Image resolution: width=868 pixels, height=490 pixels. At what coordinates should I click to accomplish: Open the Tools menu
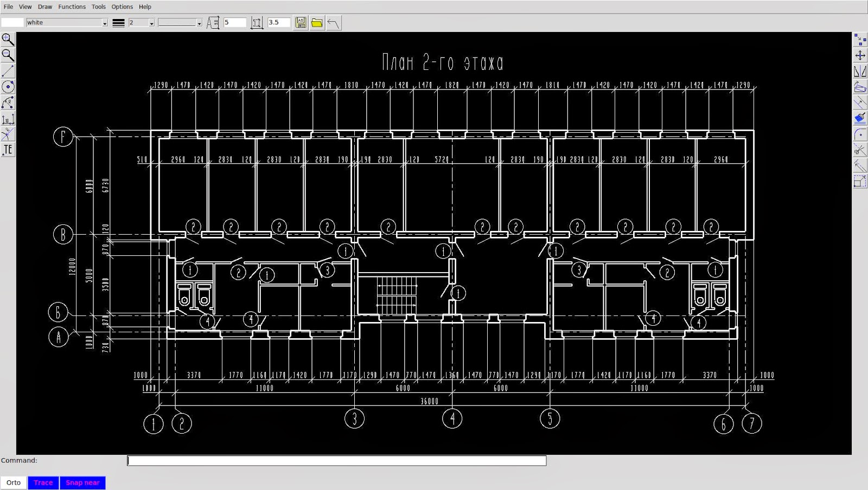tap(99, 7)
